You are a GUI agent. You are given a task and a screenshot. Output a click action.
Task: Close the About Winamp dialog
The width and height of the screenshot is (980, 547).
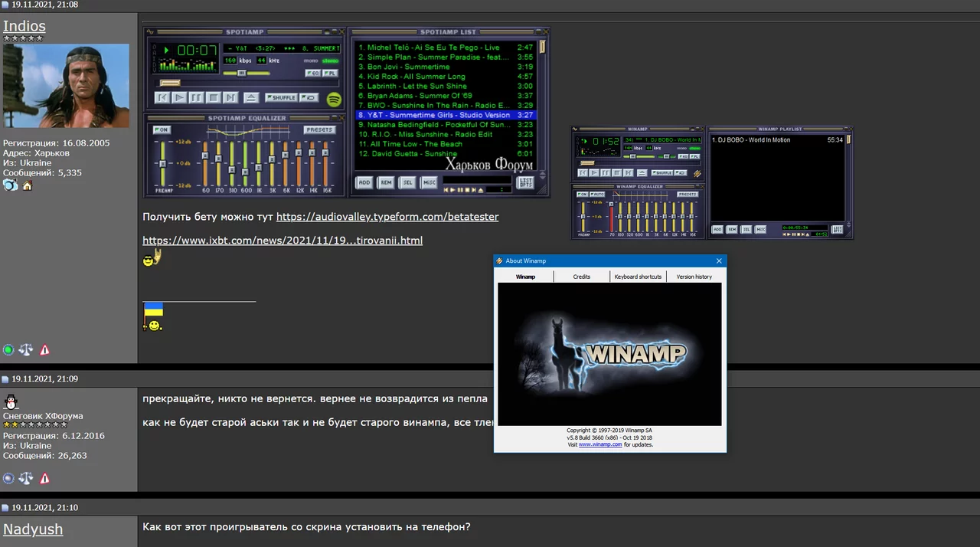pos(719,260)
